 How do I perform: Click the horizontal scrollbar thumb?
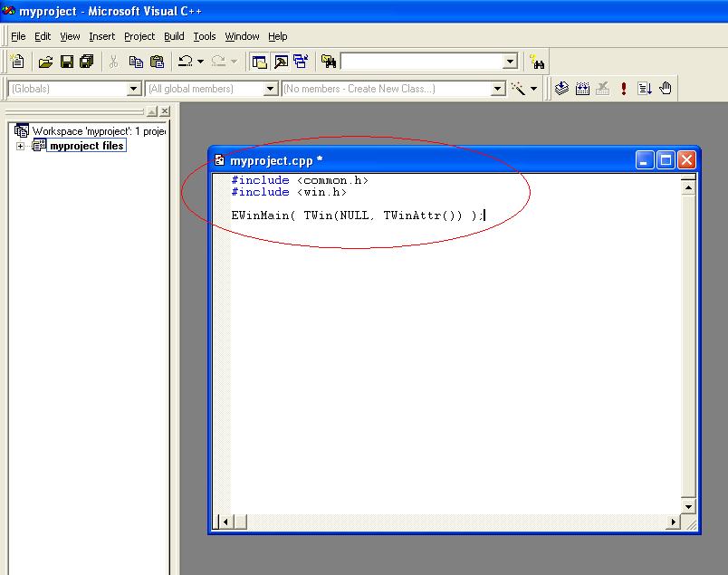pos(240,522)
